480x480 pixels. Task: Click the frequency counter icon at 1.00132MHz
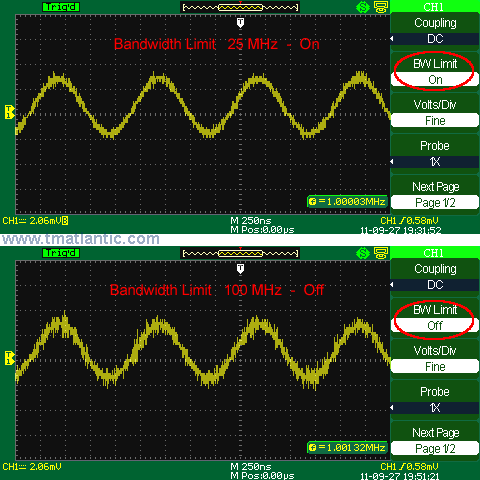312,448
